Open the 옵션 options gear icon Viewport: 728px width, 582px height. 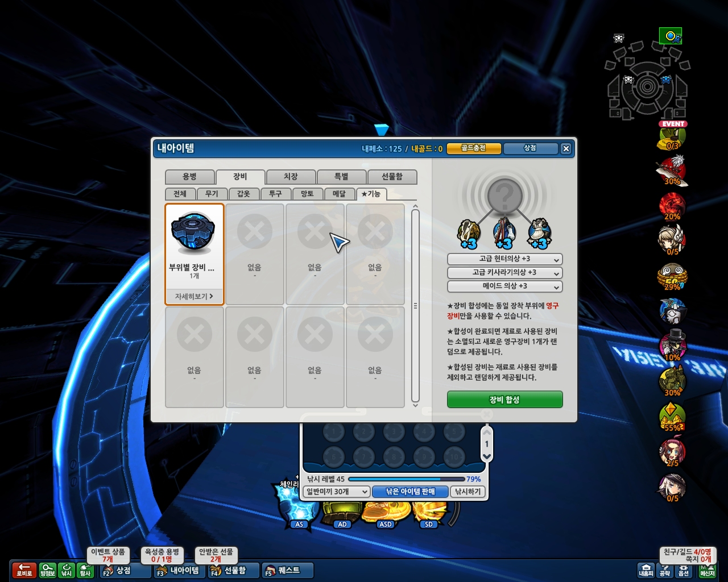click(x=684, y=570)
